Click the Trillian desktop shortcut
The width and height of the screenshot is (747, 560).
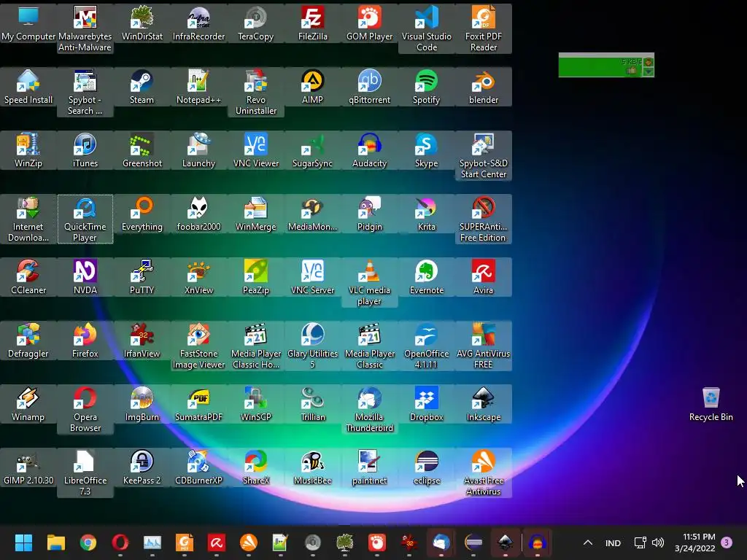point(312,404)
